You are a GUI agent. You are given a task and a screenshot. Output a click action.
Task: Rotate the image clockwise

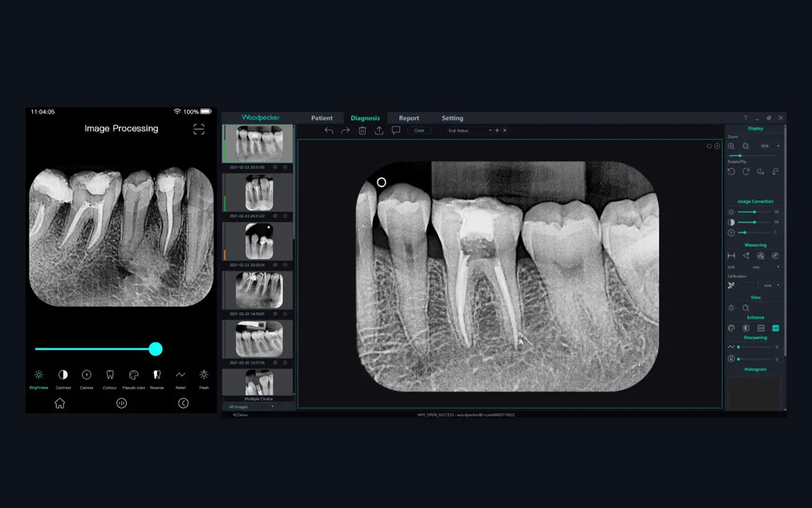pos(746,172)
